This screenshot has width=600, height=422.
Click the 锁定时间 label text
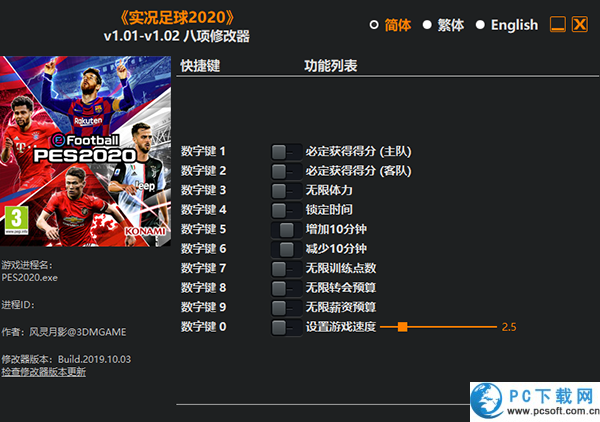pos(329,210)
